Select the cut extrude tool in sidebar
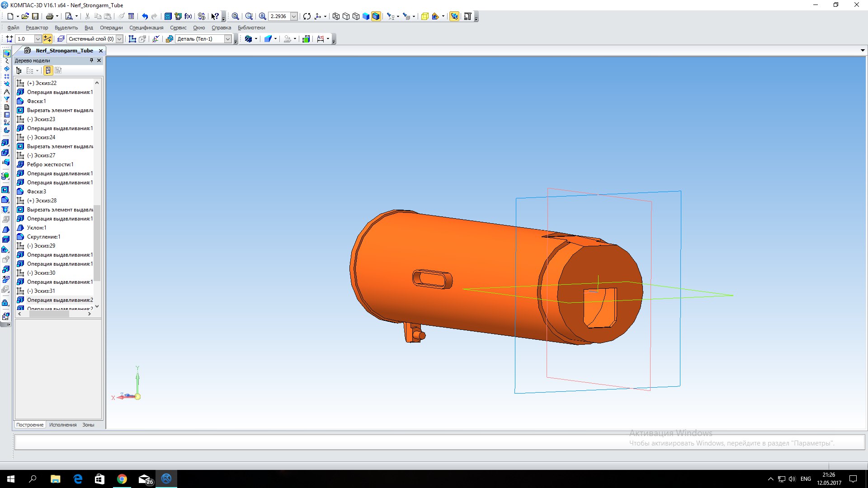Image resolution: width=868 pixels, height=488 pixels. [x=6, y=190]
